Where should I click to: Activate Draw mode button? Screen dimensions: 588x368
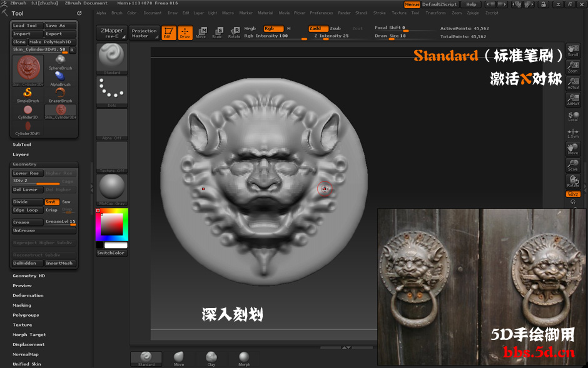tap(185, 33)
